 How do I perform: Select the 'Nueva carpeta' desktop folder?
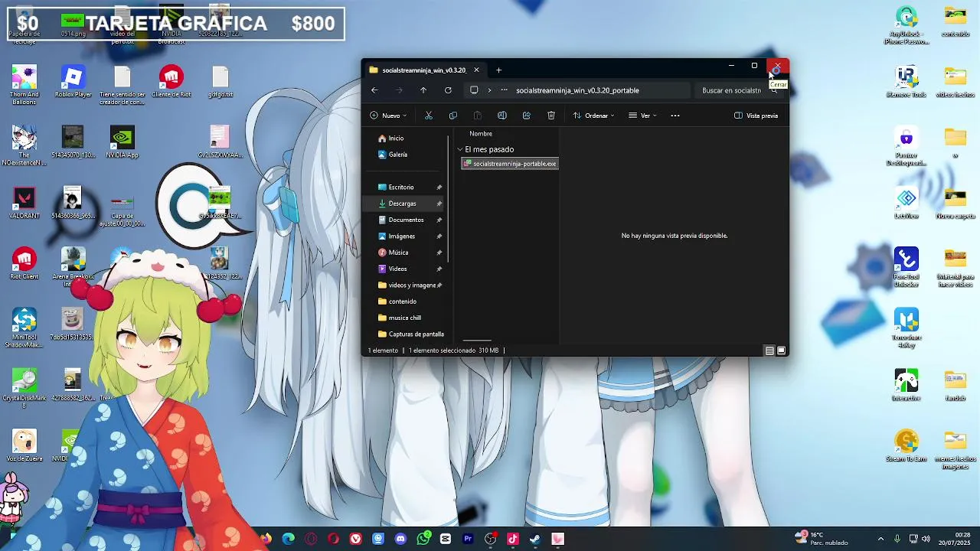point(955,204)
